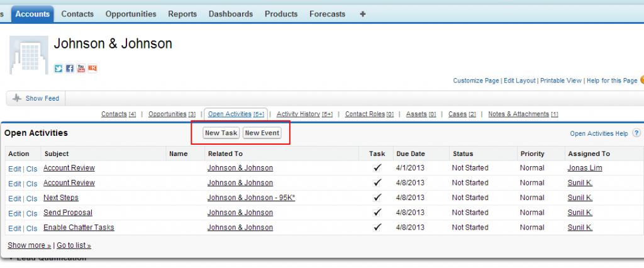Edit the Send Proposal activity
Image resolution: width=644 pixels, height=268 pixels.
pyautogui.click(x=14, y=213)
